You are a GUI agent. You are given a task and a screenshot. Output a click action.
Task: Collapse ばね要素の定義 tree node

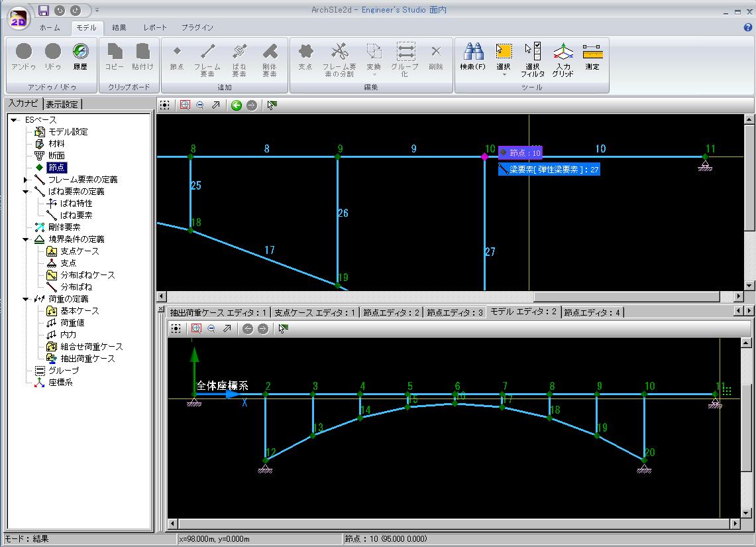26,192
